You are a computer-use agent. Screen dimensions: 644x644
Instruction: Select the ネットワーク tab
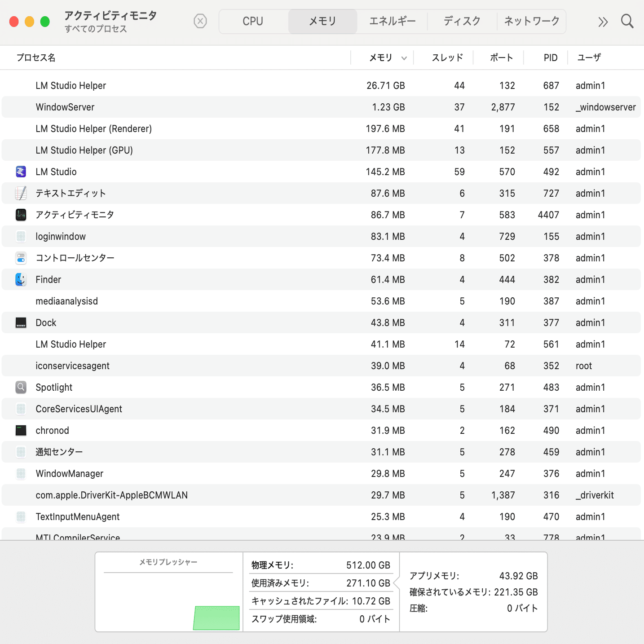click(532, 21)
